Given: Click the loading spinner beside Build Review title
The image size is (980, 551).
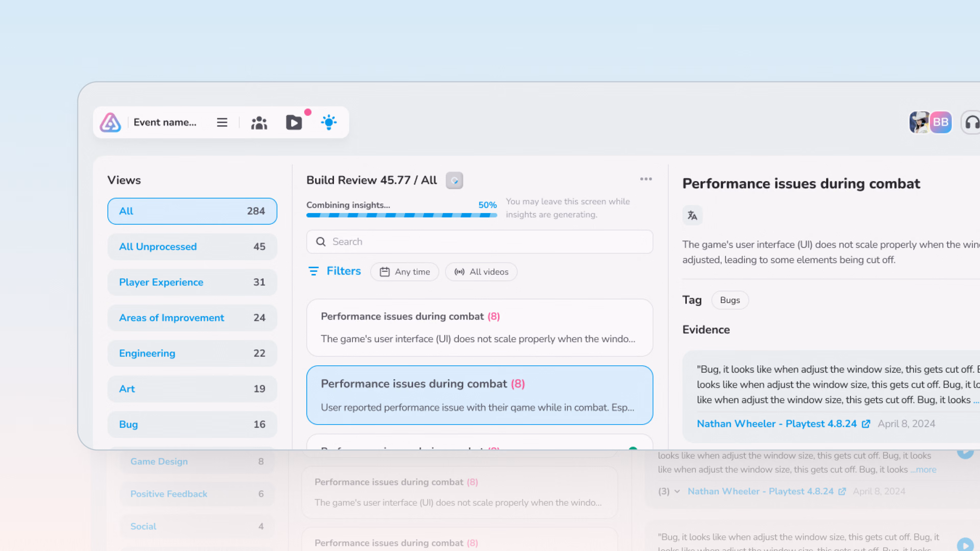Looking at the screenshot, I should [454, 180].
